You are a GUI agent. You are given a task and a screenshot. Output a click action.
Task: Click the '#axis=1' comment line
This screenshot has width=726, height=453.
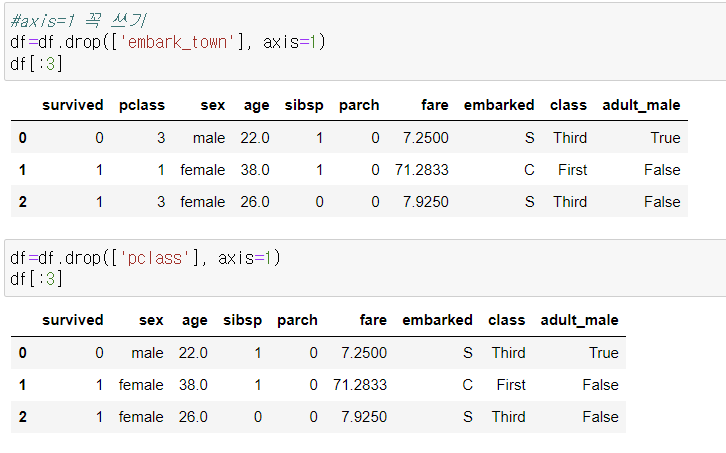pos(79,20)
